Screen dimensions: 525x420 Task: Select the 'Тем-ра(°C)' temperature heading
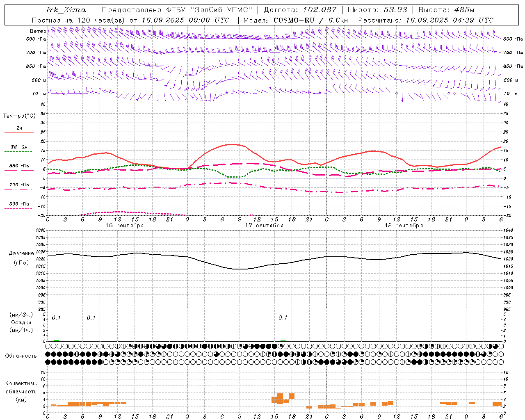click(x=19, y=116)
